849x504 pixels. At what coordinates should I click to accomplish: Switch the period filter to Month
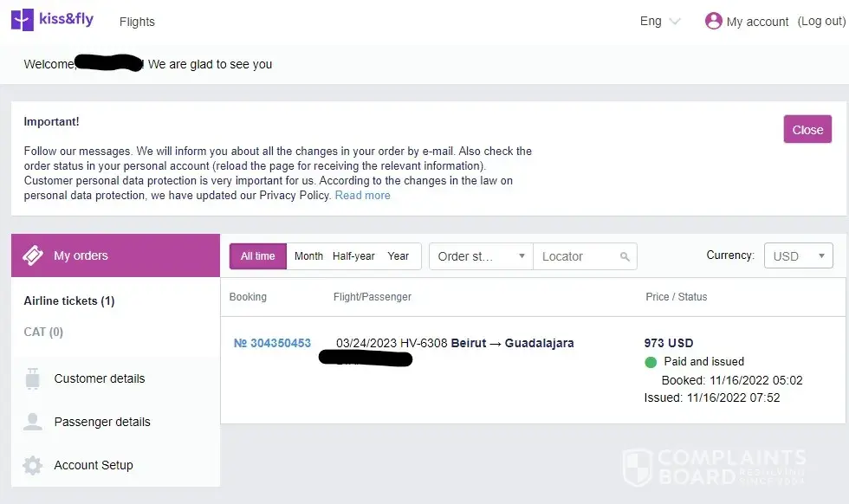tap(308, 256)
